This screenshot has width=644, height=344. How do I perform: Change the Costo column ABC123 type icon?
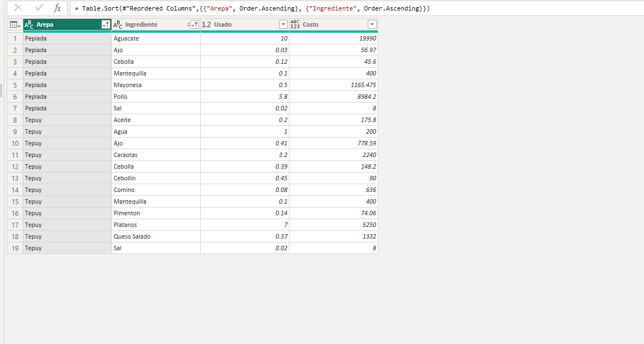pyautogui.click(x=295, y=24)
